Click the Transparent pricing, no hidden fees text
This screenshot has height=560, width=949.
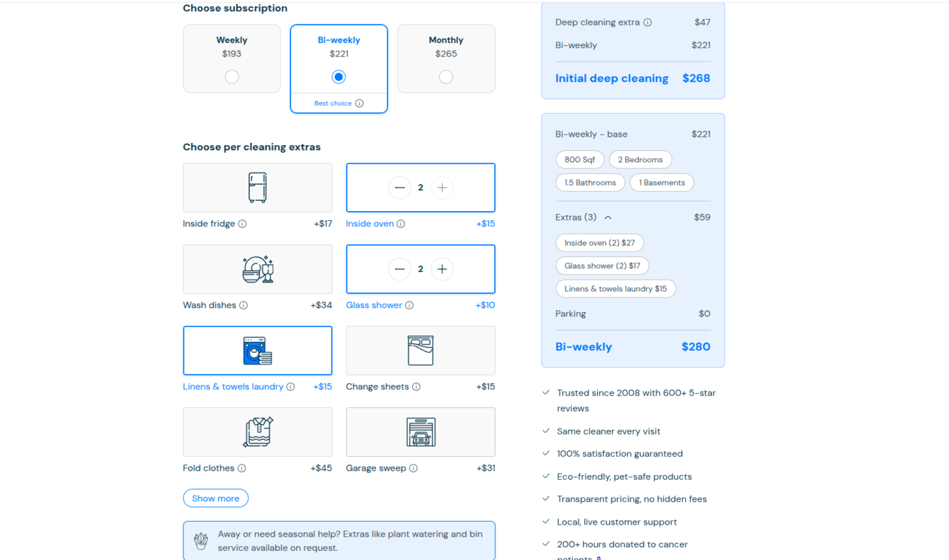[x=632, y=499]
